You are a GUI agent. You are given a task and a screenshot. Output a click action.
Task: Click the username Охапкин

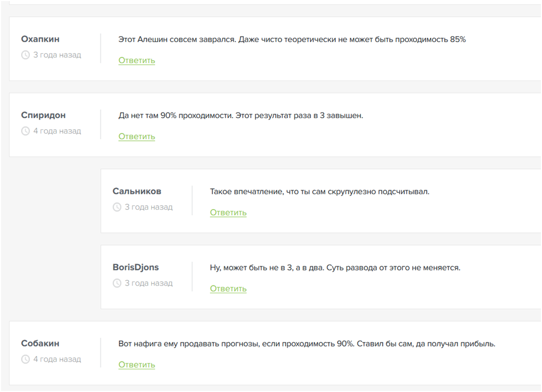(x=40, y=39)
